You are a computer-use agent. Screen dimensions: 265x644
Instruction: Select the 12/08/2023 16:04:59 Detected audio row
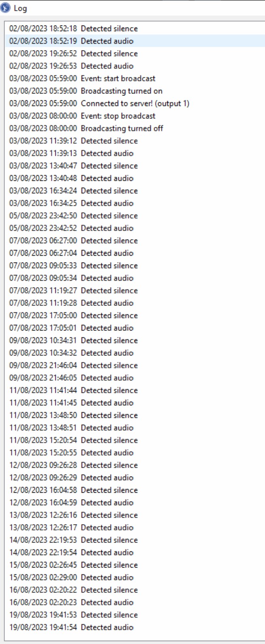coord(136,503)
